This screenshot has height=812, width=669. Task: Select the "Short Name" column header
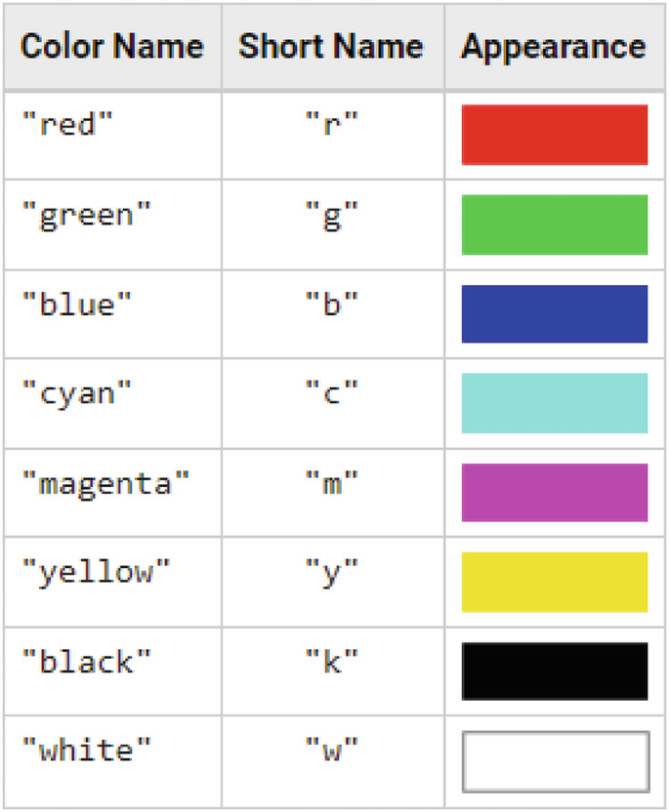point(331,47)
